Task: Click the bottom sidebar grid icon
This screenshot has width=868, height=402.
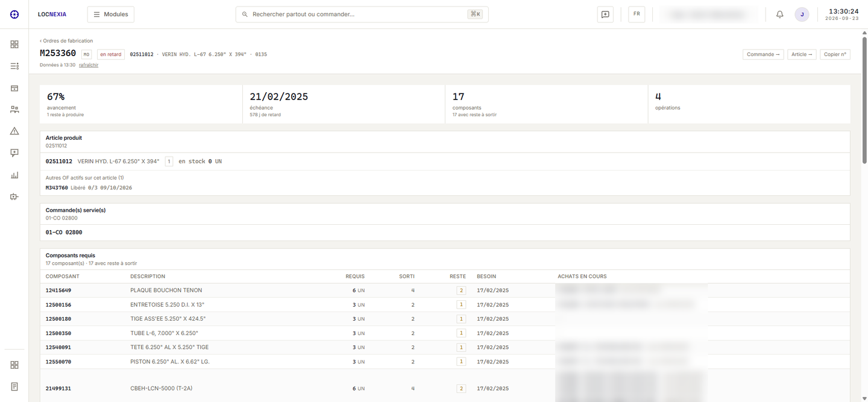Action: point(14,365)
